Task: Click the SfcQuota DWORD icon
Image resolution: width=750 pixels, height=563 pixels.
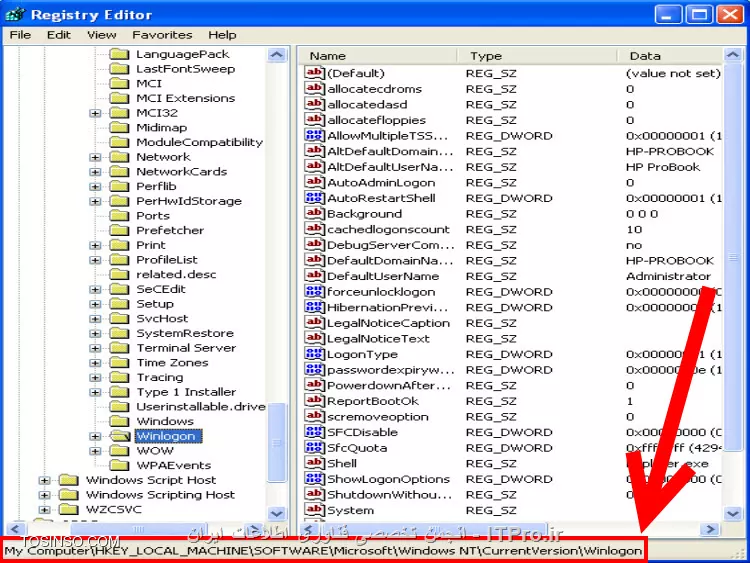Action: pos(314,448)
